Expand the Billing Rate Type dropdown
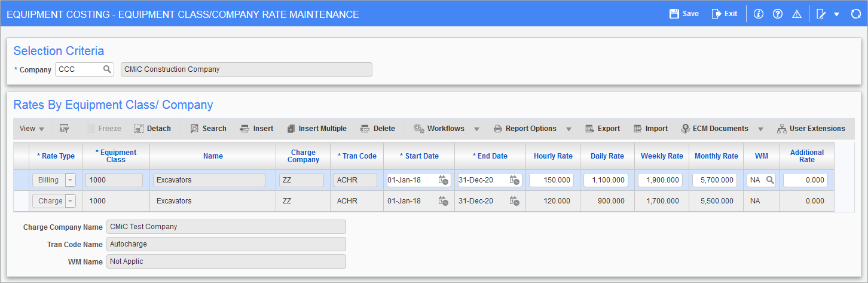868x283 pixels. click(x=71, y=180)
